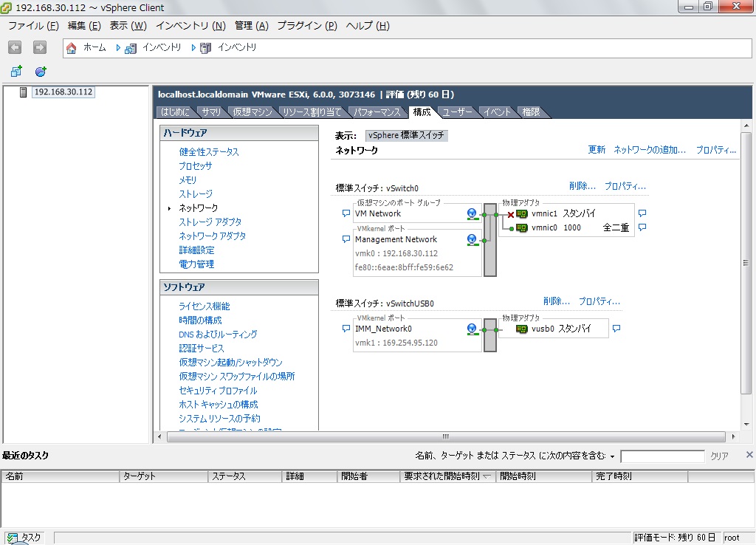The width and height of the screenshot is (756, 545).
Task: Click the globe icon beside IMM_Network0
Action: point(472,329)
